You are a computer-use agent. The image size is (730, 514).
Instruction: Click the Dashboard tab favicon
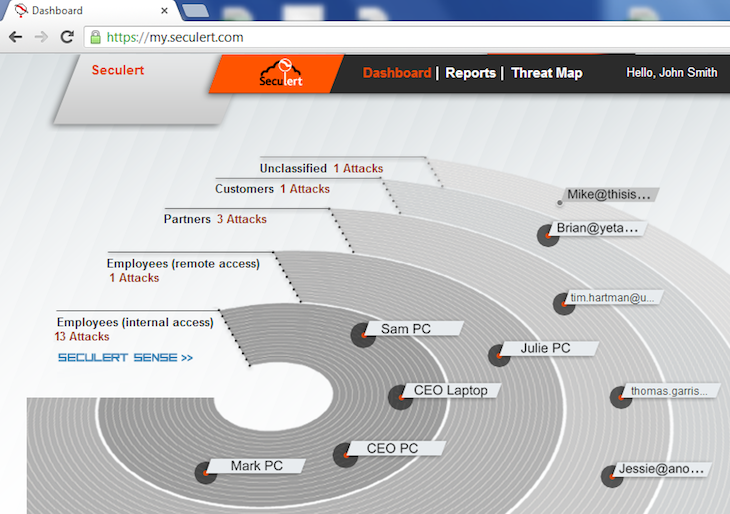(21, 10)
